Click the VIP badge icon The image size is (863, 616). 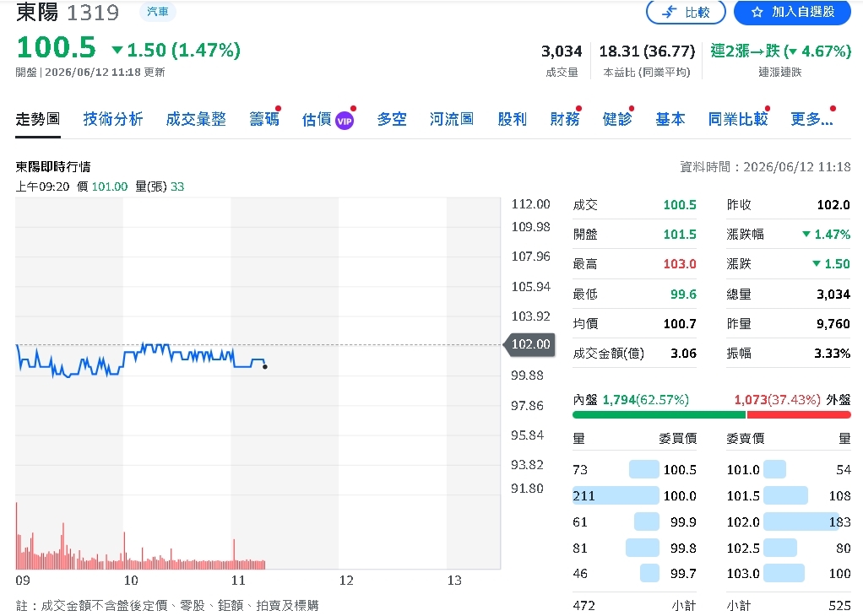click(345, 121)
